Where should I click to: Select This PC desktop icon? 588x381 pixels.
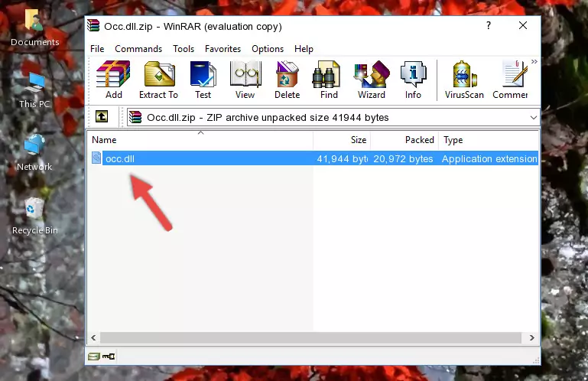click(x=34, y=91)
